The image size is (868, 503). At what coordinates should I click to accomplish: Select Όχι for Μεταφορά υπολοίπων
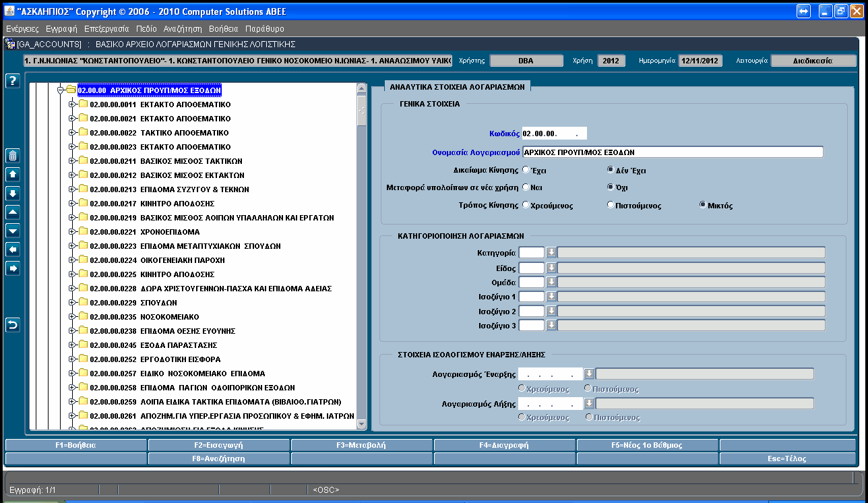coord(611,187)
